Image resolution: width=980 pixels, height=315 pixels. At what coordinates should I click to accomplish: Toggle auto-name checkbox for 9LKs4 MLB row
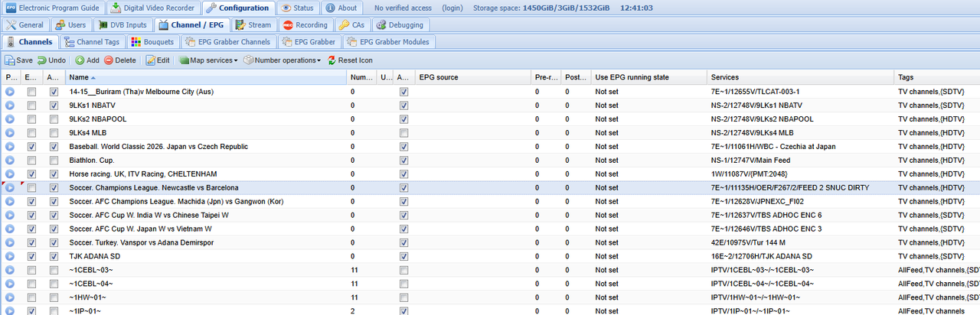click(54, 133)
